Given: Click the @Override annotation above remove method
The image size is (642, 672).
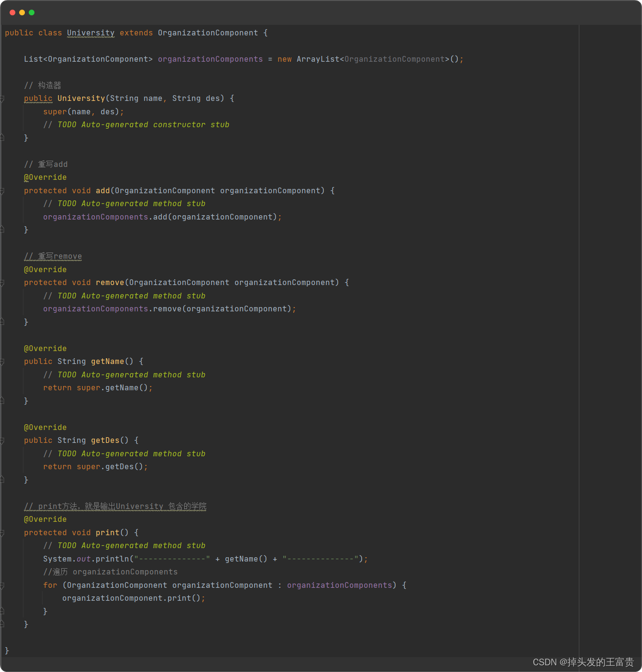Looking at the screenshot, I should [45, 270].
